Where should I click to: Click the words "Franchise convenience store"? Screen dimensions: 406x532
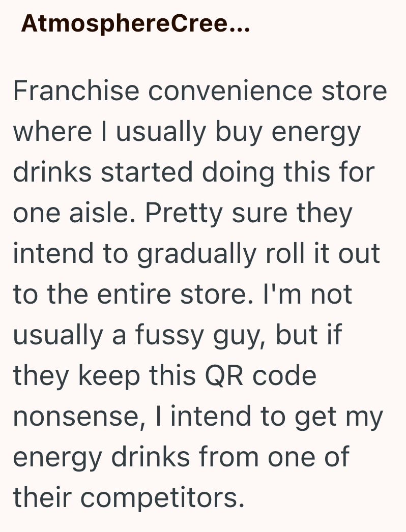point(199,91)
